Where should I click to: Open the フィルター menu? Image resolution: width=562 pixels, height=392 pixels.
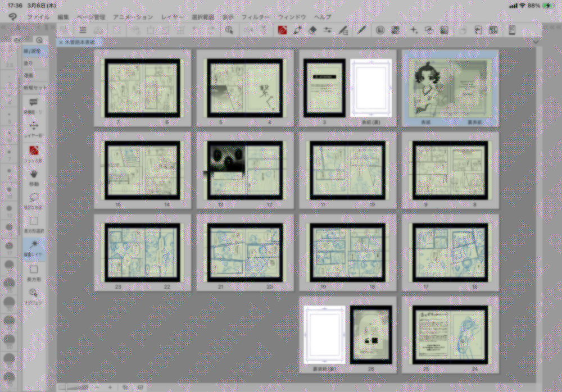point(256,17)
